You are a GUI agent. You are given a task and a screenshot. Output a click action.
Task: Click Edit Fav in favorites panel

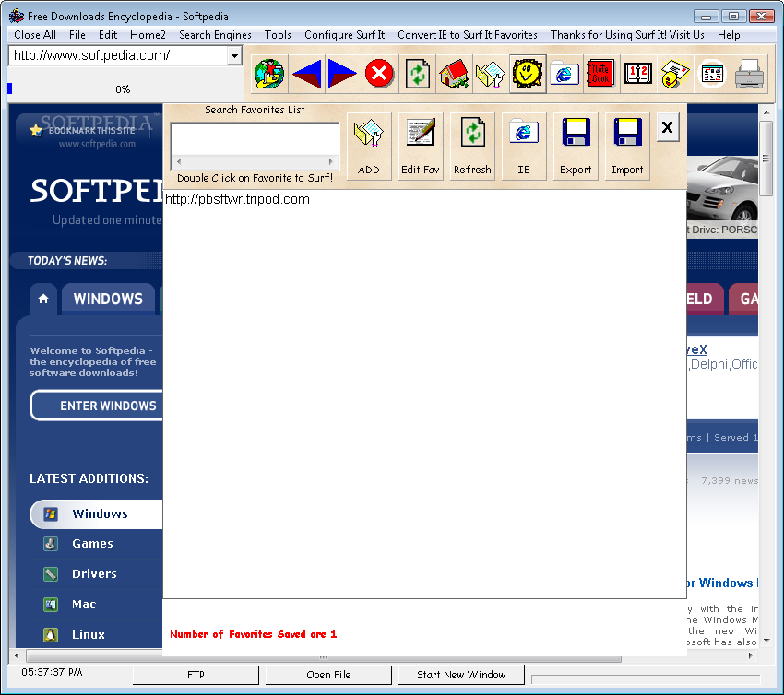click(421, 146)
